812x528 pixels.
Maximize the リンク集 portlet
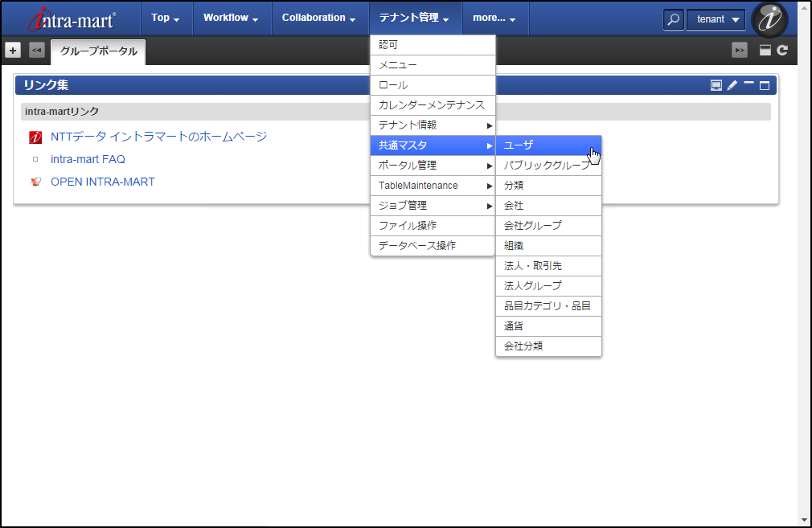click(x=765, y=85)
